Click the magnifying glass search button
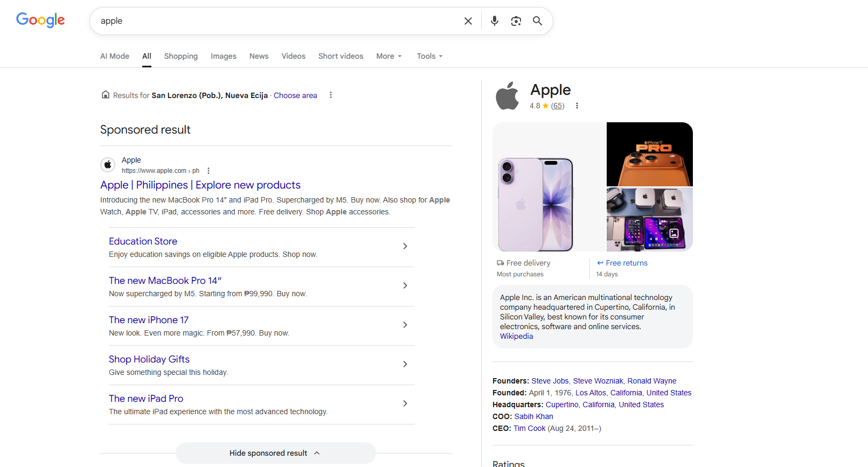Image resolution: width=868 pixels, height=467 pixels. coord(537,21)
